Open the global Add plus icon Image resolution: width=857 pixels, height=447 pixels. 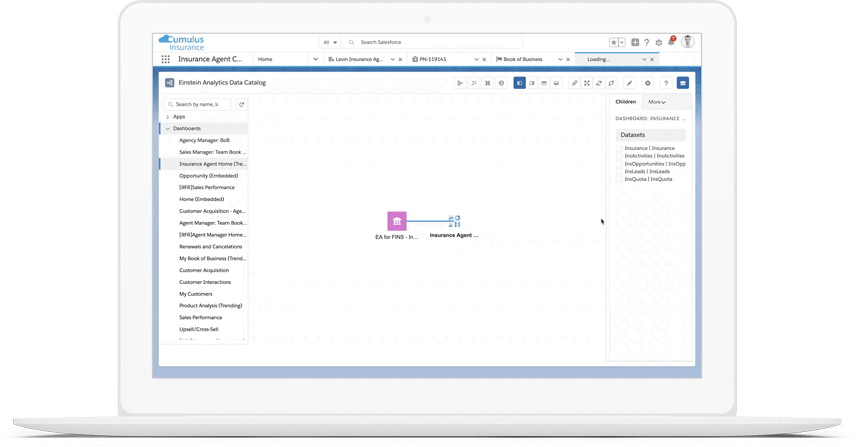[x=635, y=42]
